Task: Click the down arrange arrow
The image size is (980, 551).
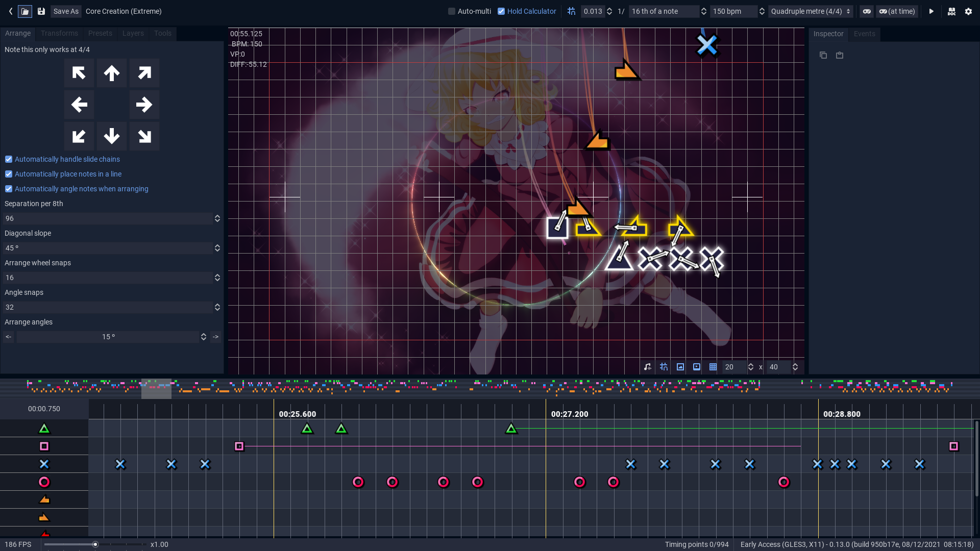Action: pyautogui.click(x=112, y=136)
